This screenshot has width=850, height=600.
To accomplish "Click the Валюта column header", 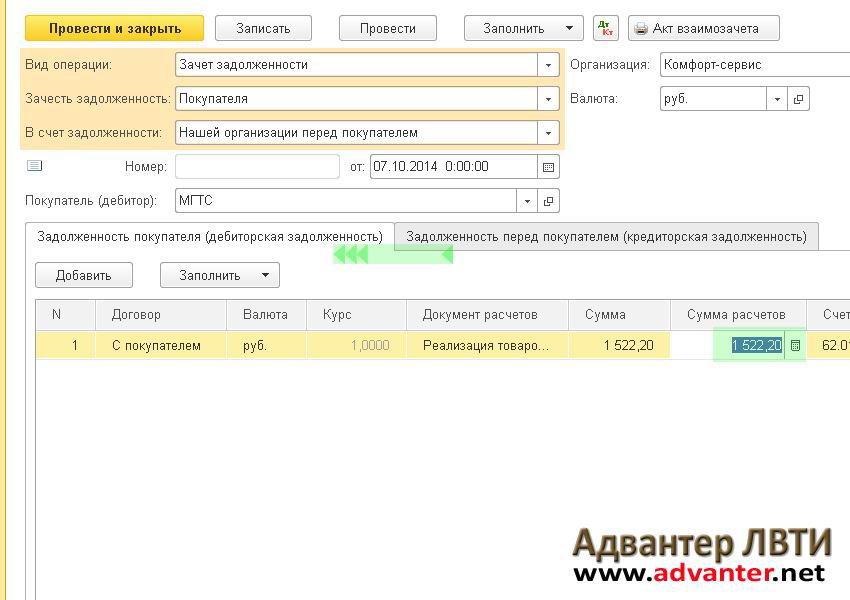I will coord(266,315).
